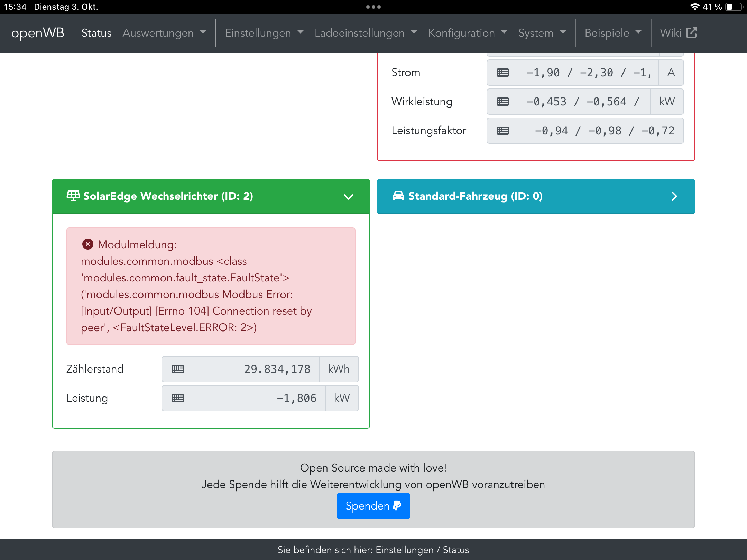
Task: Go to the Status nav item
Action: 96,33
